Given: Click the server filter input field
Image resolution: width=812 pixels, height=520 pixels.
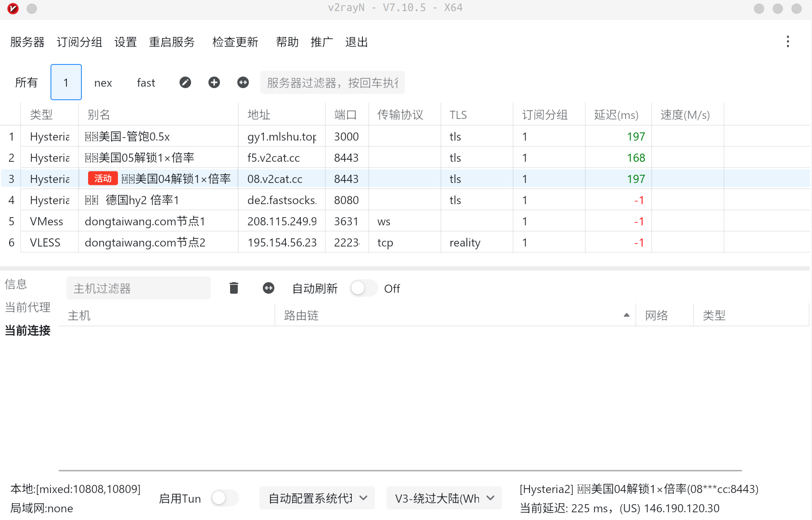Looking at the screenshot, I should click(332, 83).
